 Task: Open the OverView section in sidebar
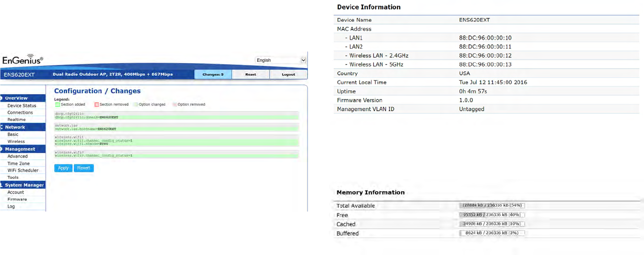coord(22,98)
